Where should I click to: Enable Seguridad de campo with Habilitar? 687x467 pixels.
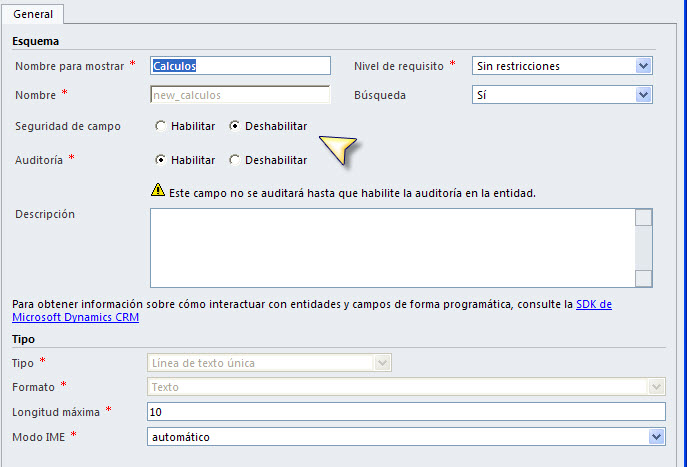(161, 126)
